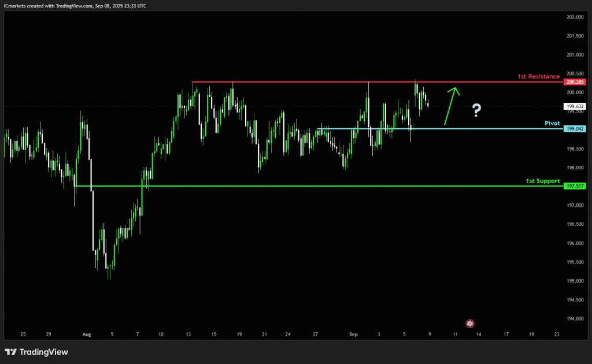The height and width of the screenshot is (364, 592).
Task: Click the "27" date axis label
Action: (x=315, y=334)
